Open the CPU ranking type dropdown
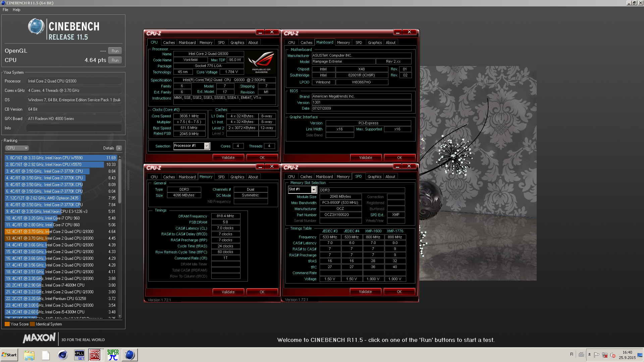Screen dimensions: 644x362 click(17, 148)
